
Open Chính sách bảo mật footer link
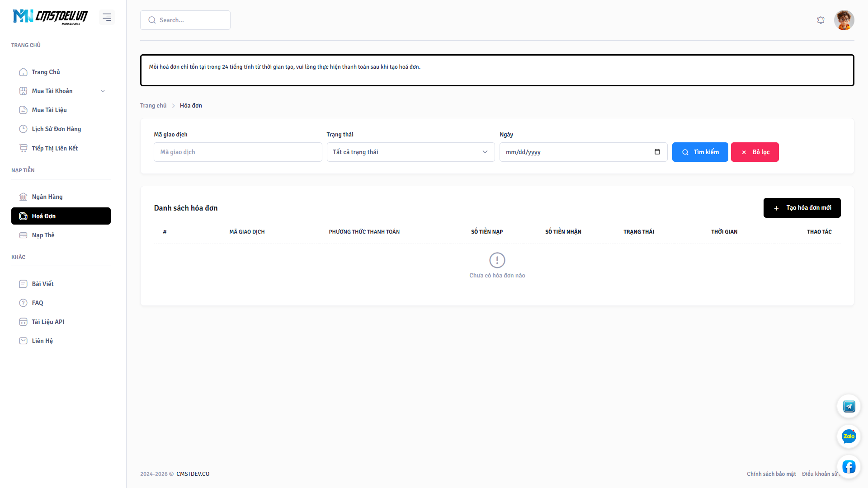click(771, 474)
